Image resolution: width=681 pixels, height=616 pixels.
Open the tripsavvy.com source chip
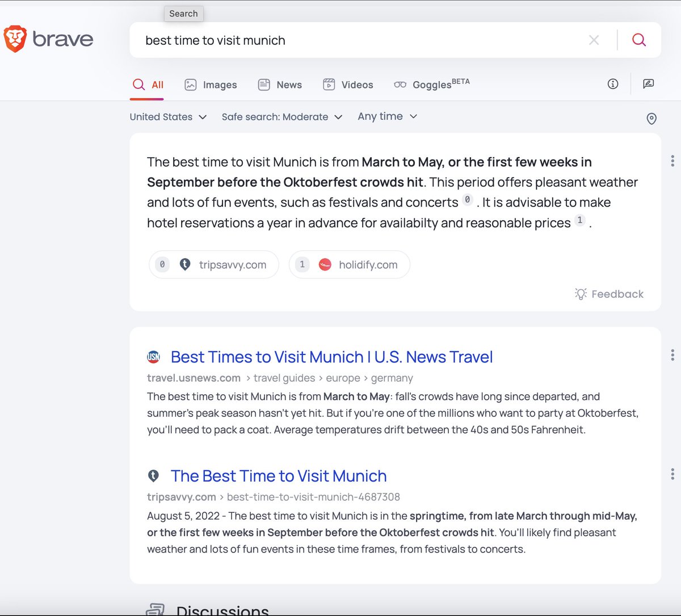pyautogui.click(x=214, y=264)
